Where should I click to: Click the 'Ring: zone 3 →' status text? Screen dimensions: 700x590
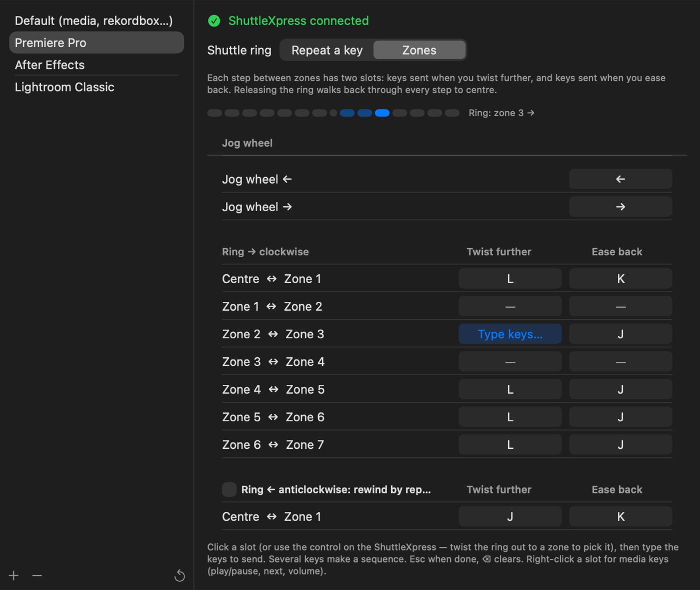(x=501, y=113)
